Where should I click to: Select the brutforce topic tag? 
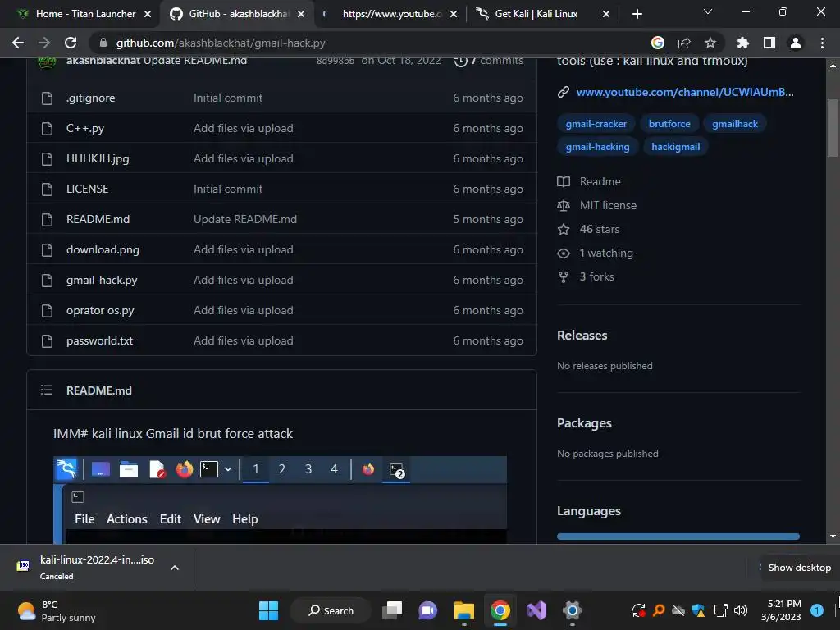click(669, 124)
